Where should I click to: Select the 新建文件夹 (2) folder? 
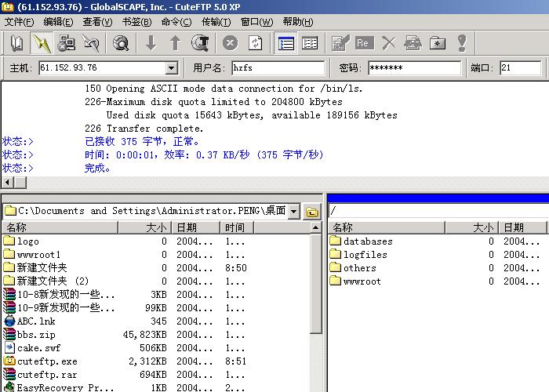pos(45,281)
